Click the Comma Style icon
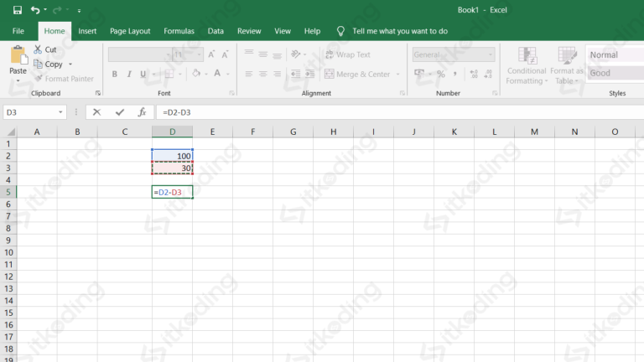 click(455, 74)
